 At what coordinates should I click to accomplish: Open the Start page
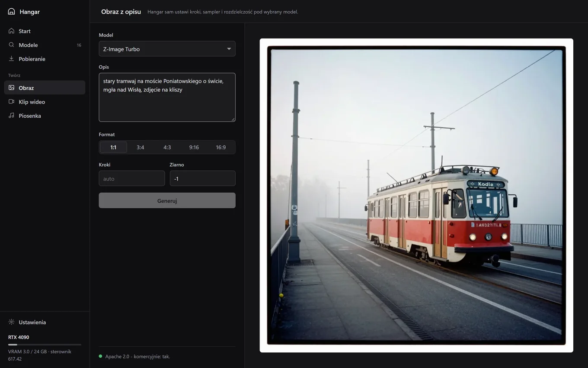[45, 31]
